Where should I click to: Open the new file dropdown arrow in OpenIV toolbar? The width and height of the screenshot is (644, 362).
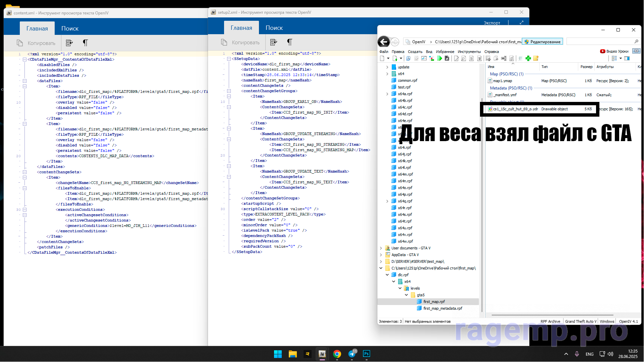388,58
